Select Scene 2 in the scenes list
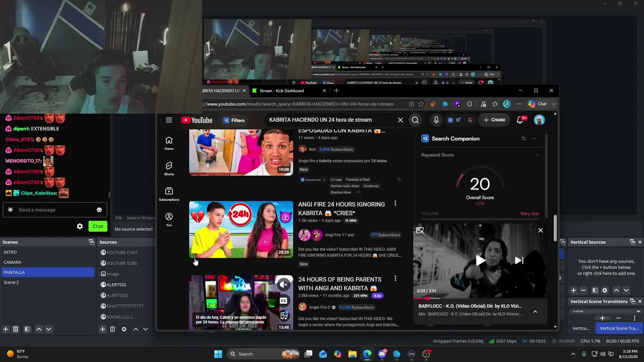The width and height of the screenshot is (644, 362). coord(48,283)
